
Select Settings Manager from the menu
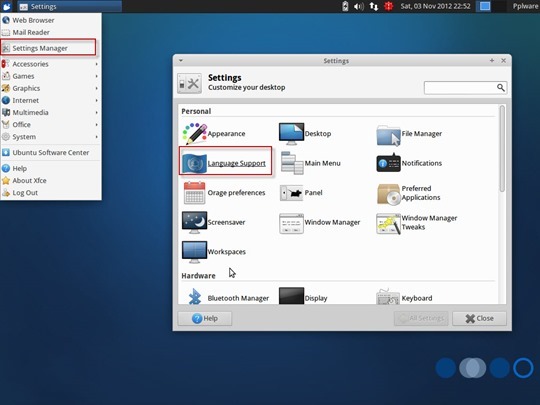[x=48, y=48]
